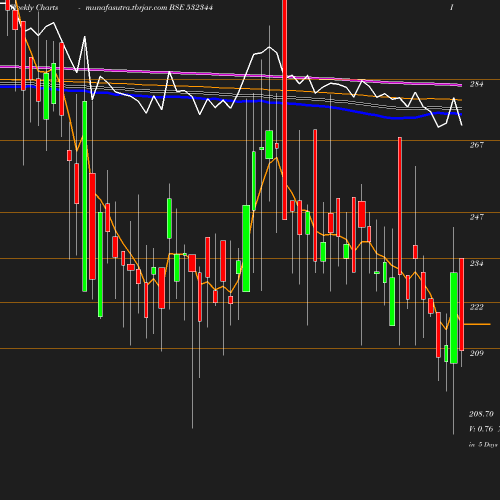Select the 267 price level label
500x500 pixels.
tap(476, 145)
